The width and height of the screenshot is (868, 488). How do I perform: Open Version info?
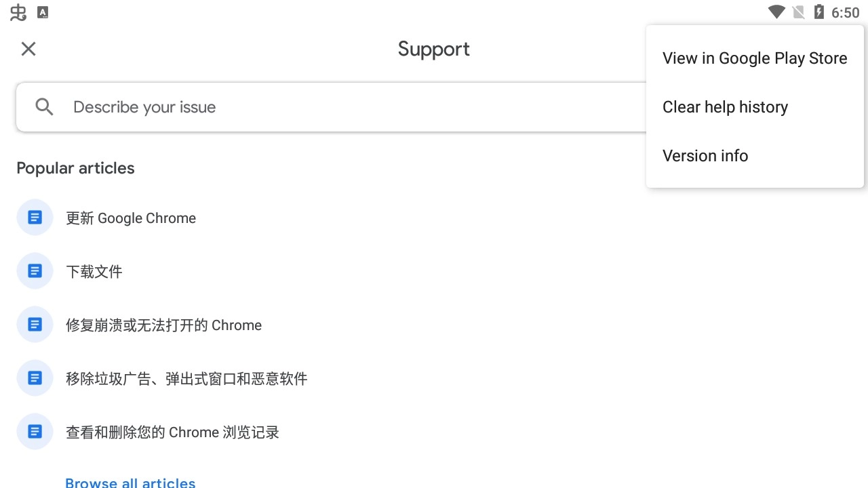pos(705,155)
